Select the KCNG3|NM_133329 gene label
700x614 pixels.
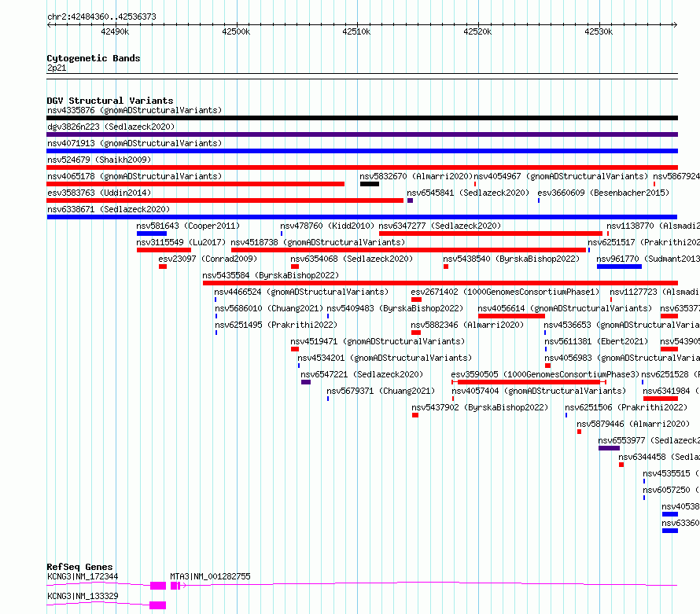pyautogui.click(x=83, y=596)
